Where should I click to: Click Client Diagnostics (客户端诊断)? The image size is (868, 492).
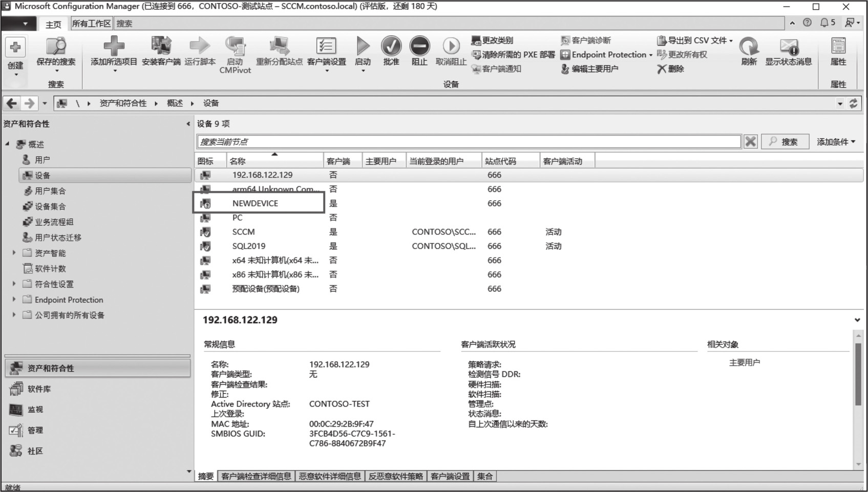[586, 40]
